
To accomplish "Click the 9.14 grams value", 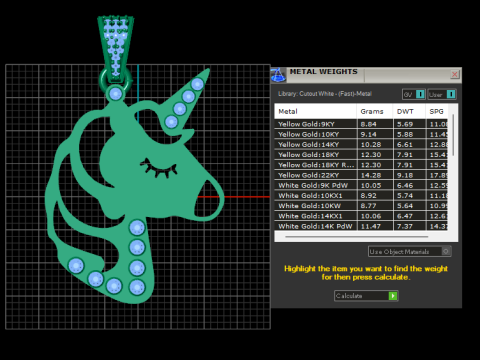I will (x=368, y=134).
